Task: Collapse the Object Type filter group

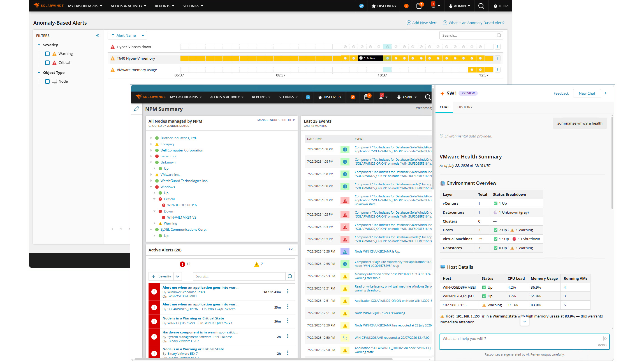Action: (39, 73)
